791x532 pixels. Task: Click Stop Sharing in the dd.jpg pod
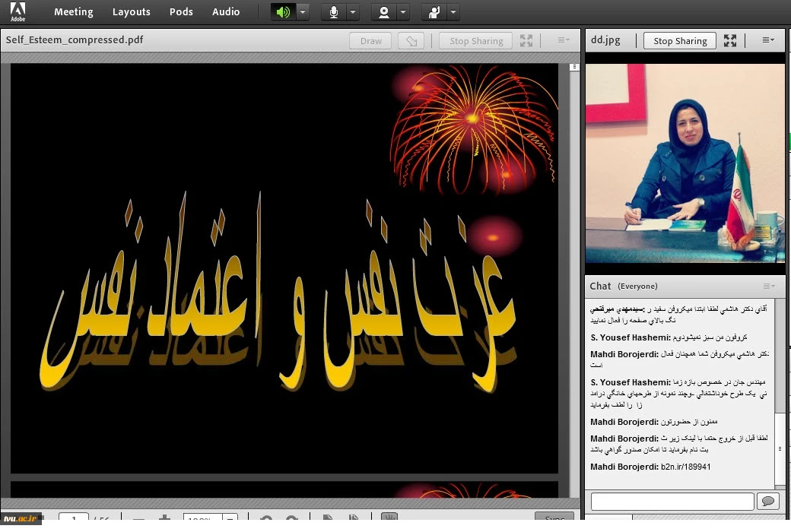tap(680, 41)
